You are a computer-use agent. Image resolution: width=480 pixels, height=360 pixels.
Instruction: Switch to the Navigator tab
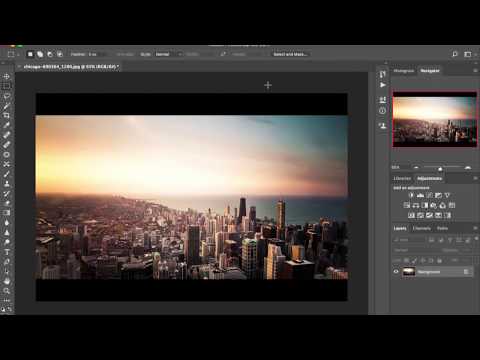point(430,71)
